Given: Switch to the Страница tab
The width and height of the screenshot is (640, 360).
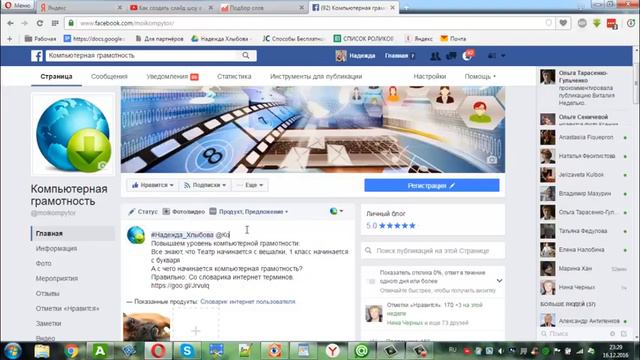Looking at the screenshot, I should [56, 76].
